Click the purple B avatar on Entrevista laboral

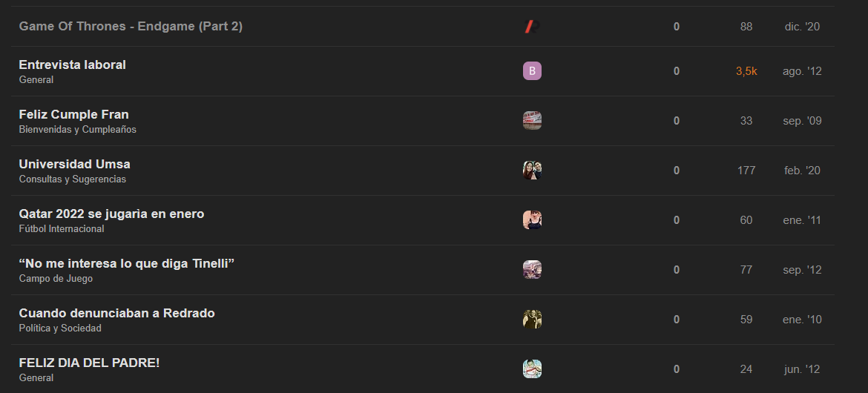(x=532, y=71)
